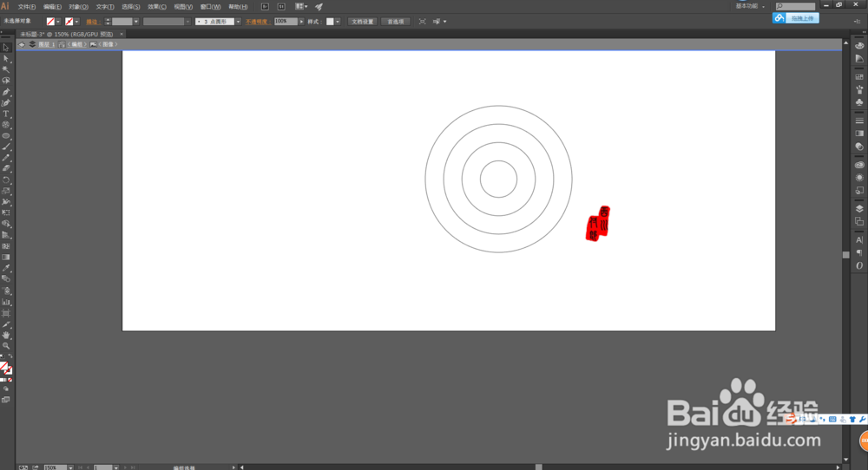Click the 首选项 button
The width and height of the screenshot is (868, 470).
[x=396, y=22]
